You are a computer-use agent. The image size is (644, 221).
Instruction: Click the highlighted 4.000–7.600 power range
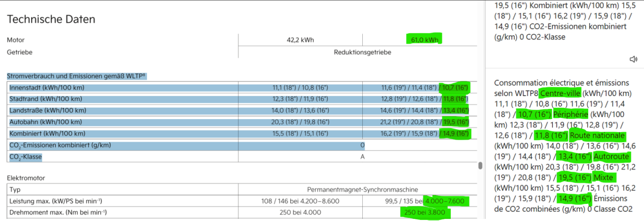tap(446, 201)
